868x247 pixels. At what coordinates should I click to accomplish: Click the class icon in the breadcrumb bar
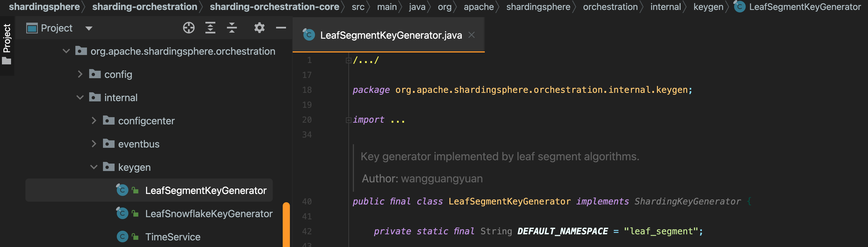click(x=739, y=6)
